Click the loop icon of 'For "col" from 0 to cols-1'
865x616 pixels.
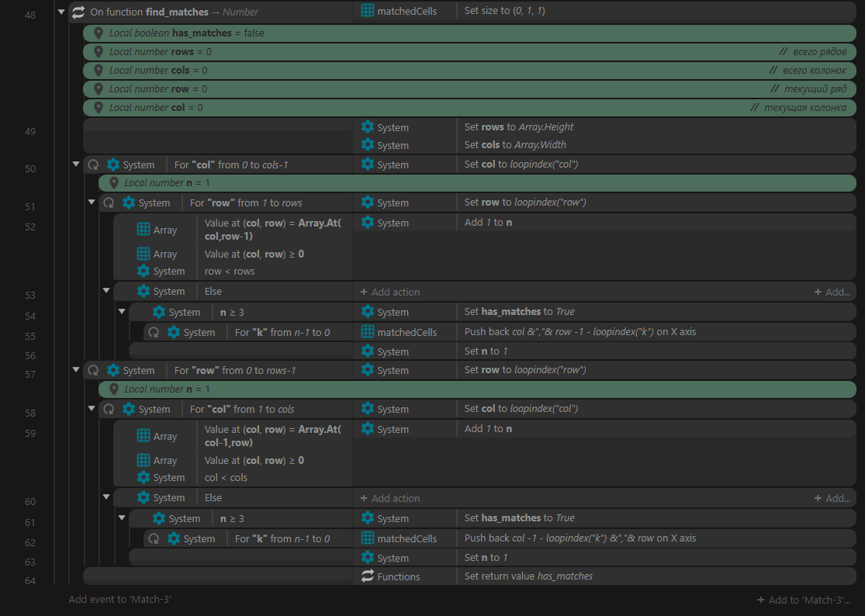[93, 164]
